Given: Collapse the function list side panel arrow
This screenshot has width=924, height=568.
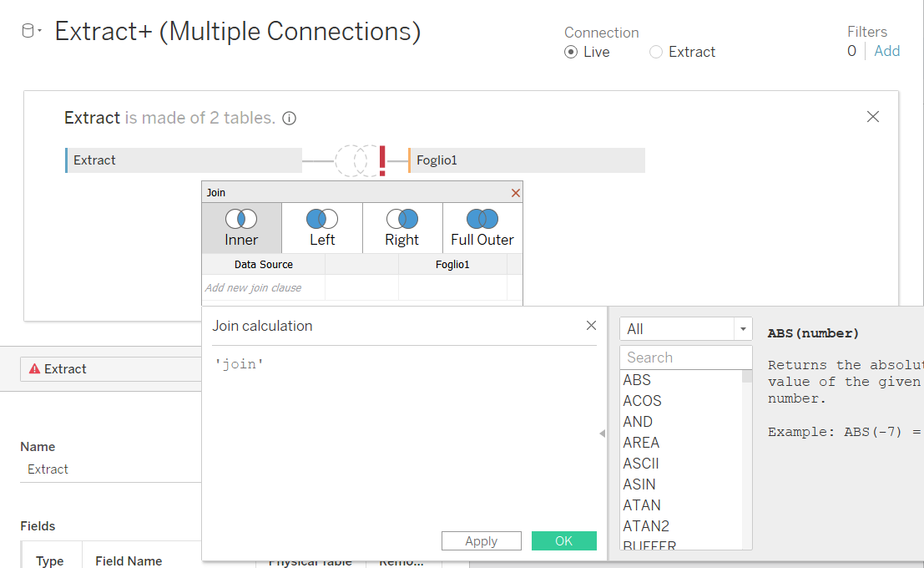Looking at the screenshot, I should coord(603,434).
